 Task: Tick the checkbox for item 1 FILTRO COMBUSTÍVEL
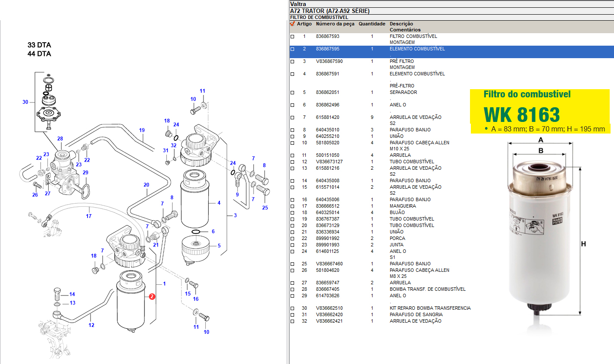pyautogui.click(x=292, y=37)
